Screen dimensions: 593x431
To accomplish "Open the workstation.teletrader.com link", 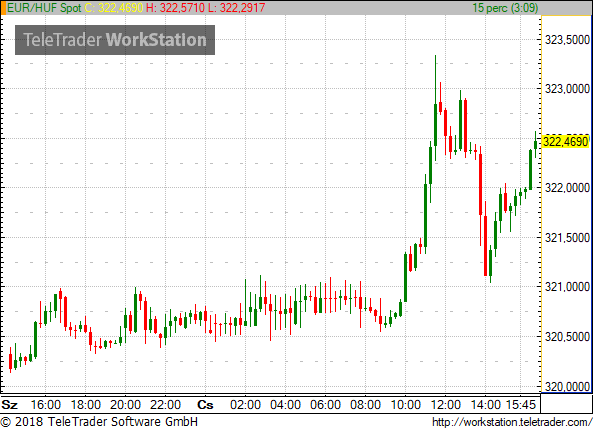I will click(x=512, y=422).
